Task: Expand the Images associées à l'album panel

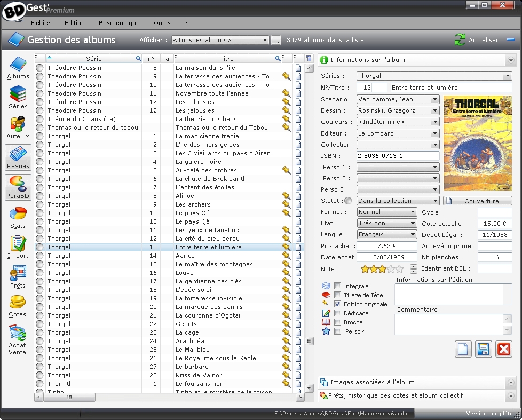Action: tap(511, 383)
